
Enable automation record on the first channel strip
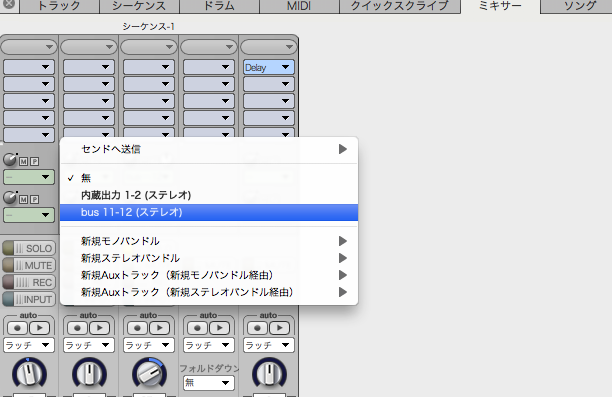tap(17, 328)
